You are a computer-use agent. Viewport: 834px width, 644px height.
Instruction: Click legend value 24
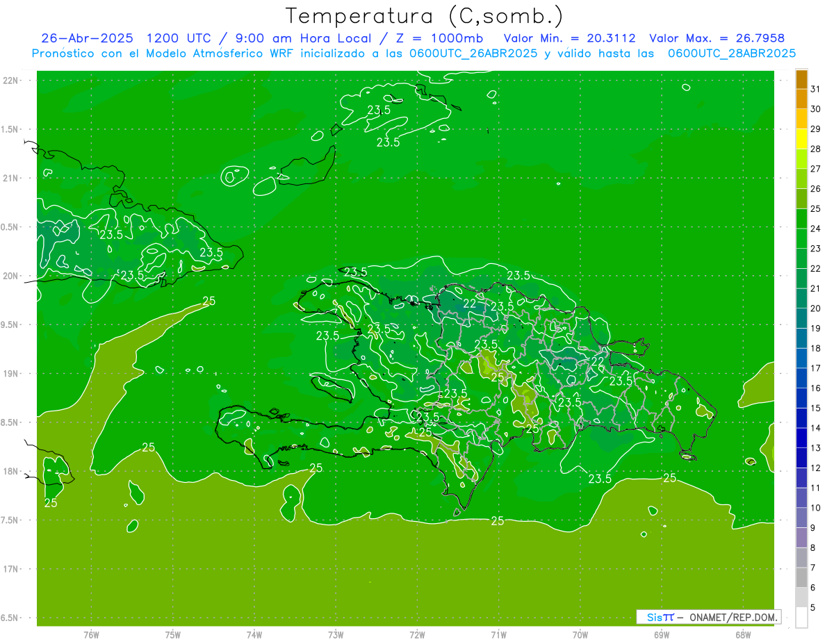(x=815, y=229)
